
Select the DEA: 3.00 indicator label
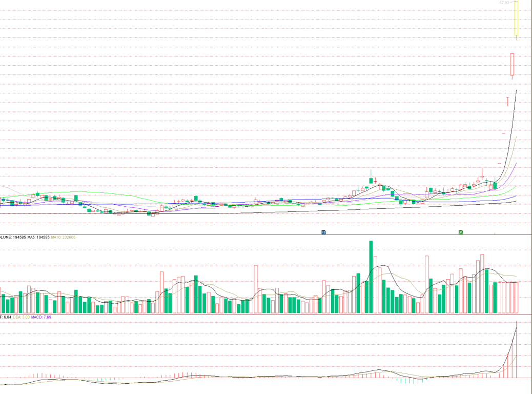coord(22,317)
